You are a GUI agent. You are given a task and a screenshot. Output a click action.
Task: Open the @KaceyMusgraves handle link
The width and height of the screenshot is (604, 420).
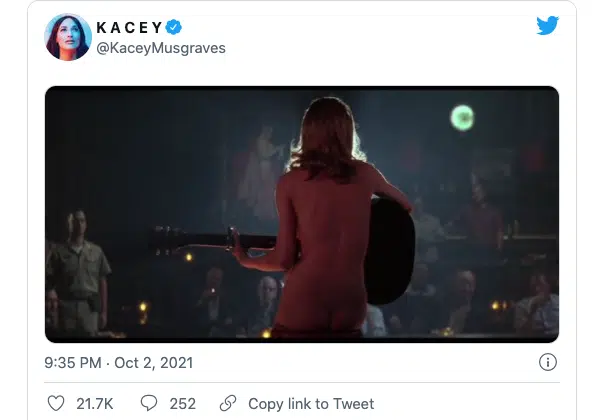(x=161, y=49)
